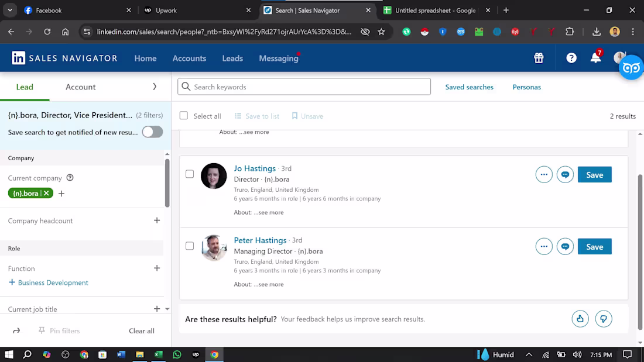Add another current company filter
644x362 pixels.
[x=61, y=194]
